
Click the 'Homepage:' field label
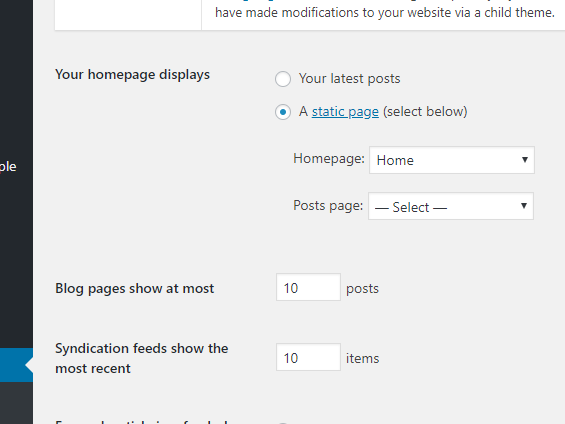point(329,159)
